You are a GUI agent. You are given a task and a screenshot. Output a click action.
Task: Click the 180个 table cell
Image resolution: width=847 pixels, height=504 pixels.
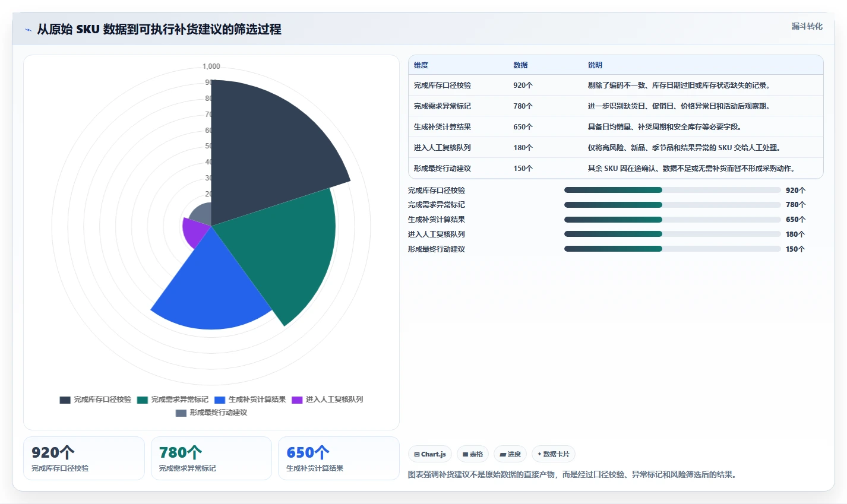523,148
